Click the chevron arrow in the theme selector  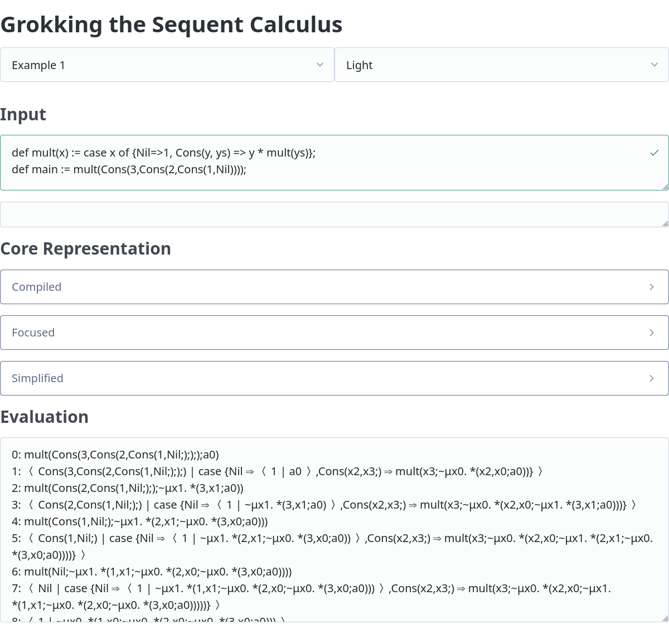655,65
